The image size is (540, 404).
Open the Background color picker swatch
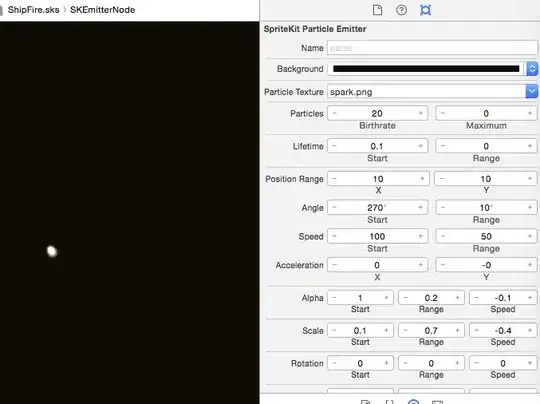point(426,69)
